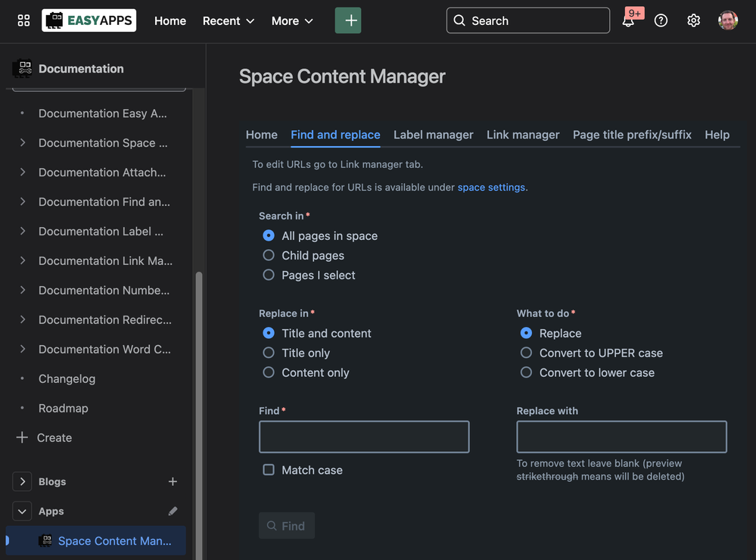Select Child pages radio option

(269, 255)
